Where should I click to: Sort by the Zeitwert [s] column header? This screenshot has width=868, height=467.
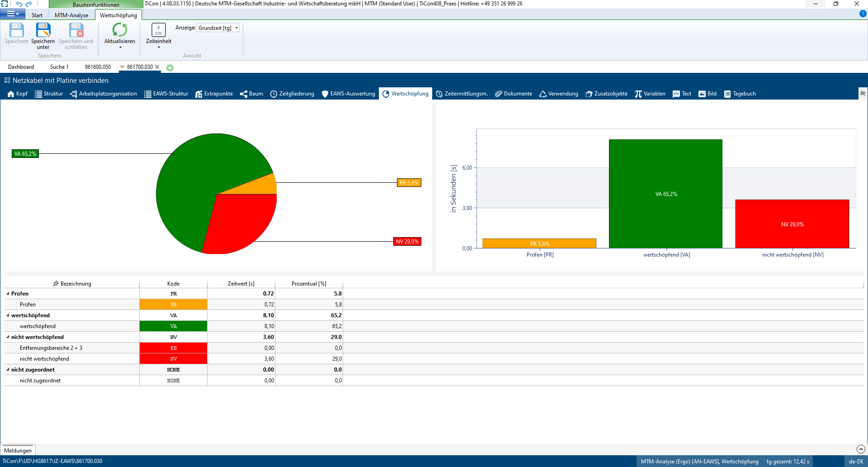pos(241,284)
